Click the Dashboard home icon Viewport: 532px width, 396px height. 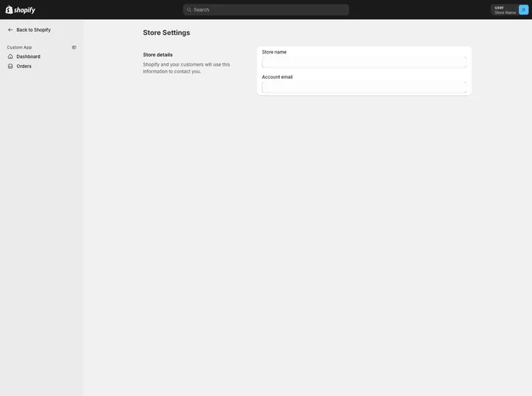11,56
